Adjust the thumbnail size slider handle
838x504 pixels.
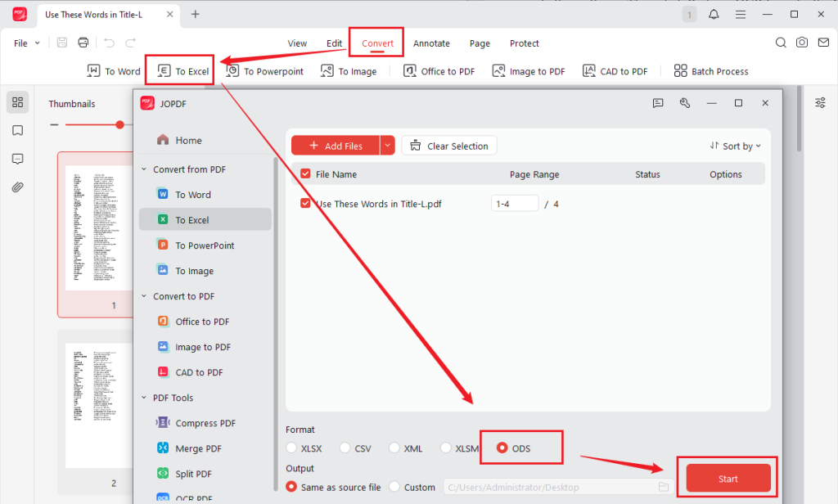click(x=119, y=124)
